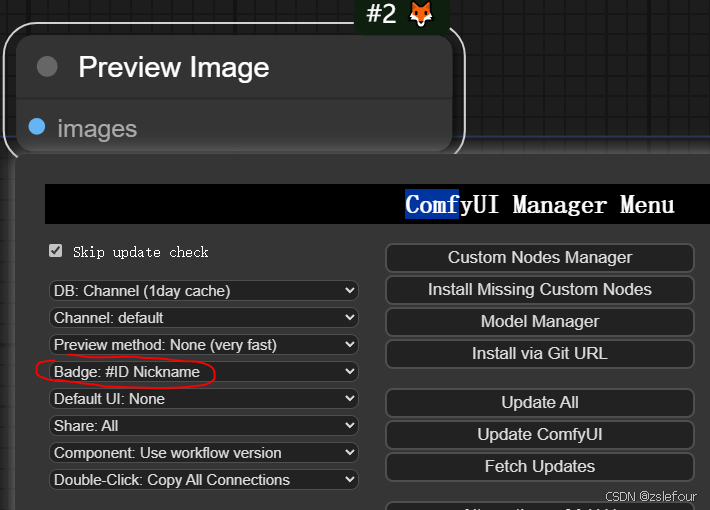Click the blue images input connector dot
The width and height of the screenshot is (710, 510).
click(37, 127)
